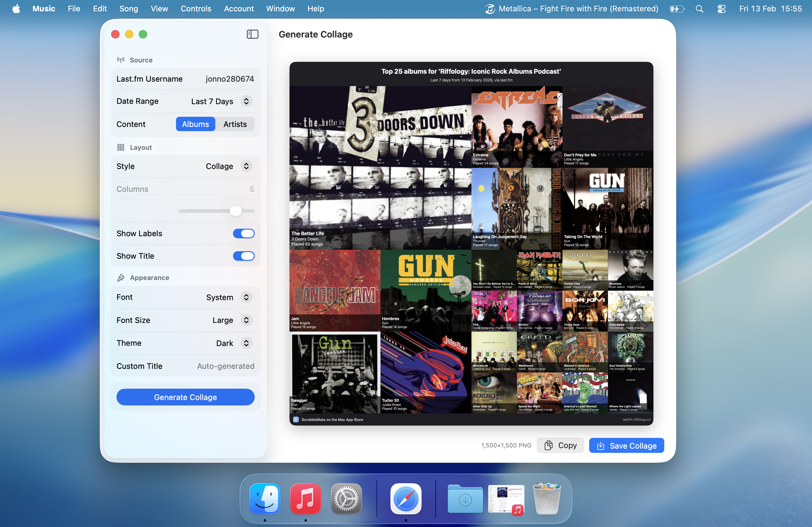Open Finder from the Dock
Image resolution: width=812 pixels, height=527 pixels.
point(265,498)
